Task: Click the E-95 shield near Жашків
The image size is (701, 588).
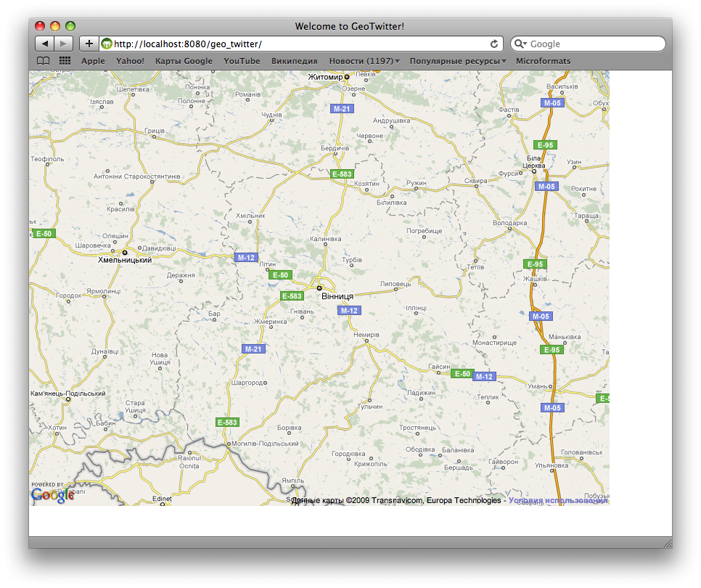Action: (535, 264)
